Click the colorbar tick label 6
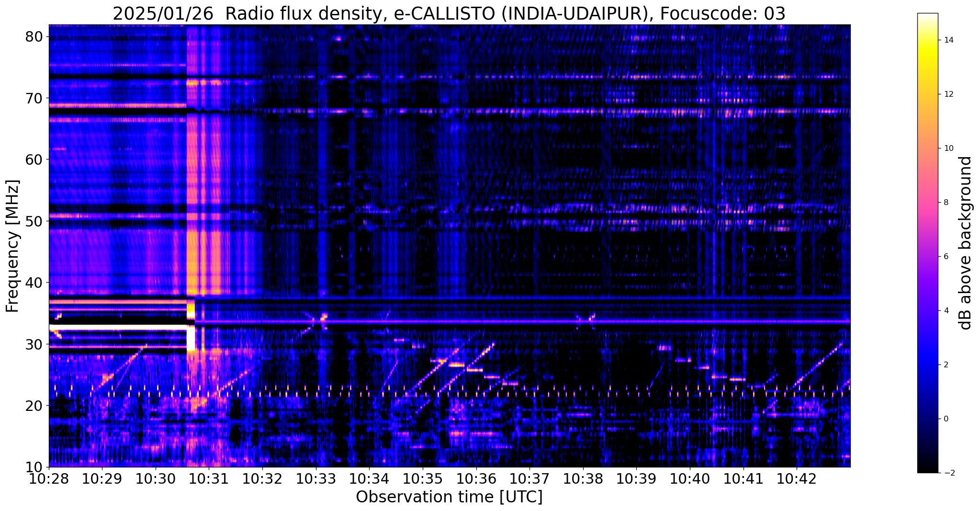Viewport: 980px width, 511px height. pyautogui.click(x=946, y=257)
